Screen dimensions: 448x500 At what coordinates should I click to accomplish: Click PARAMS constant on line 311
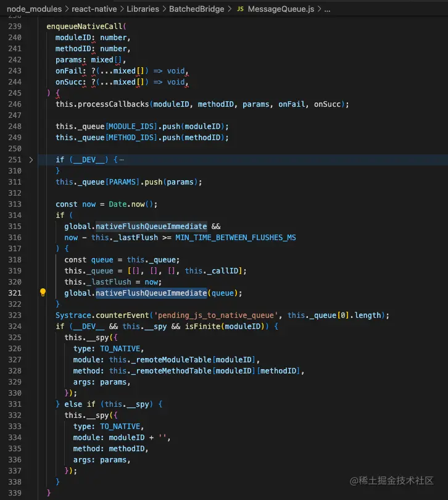pos(122,182)
